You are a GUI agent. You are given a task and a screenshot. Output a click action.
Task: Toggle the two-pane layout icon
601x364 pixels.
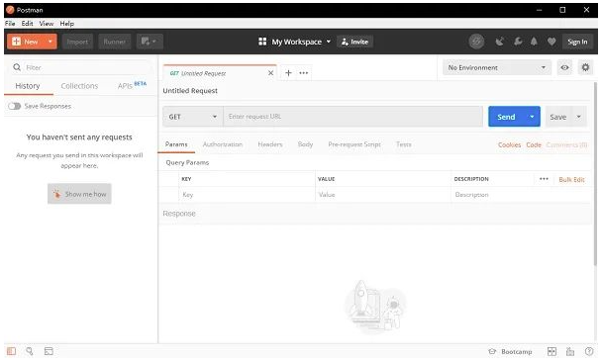551,352
